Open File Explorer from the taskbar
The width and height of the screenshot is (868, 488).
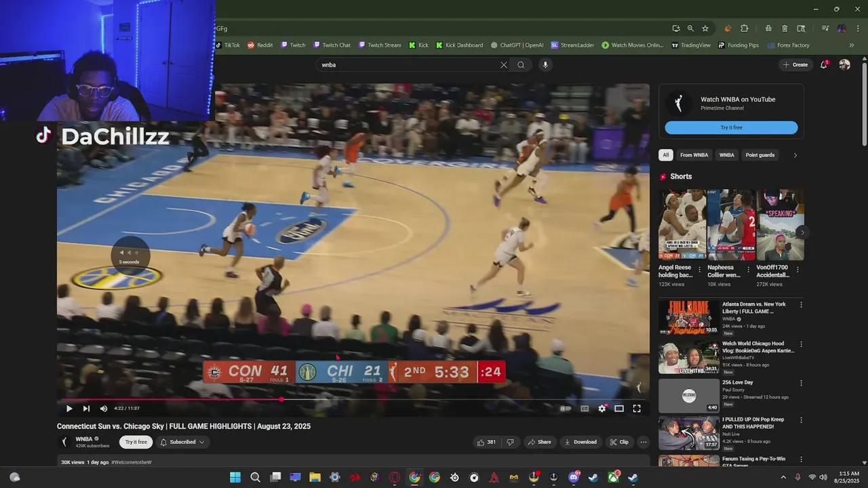click(x=315, y=477)
